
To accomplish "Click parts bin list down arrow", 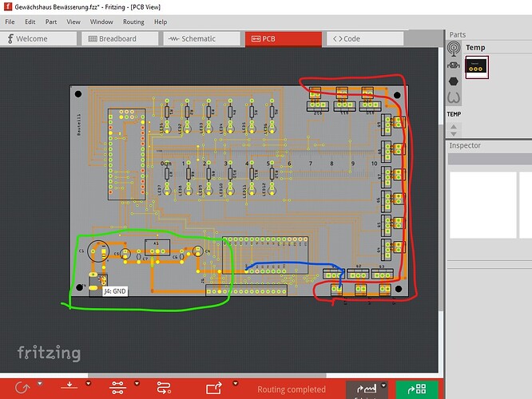I will pyautogui.click(x=454, y=134).
